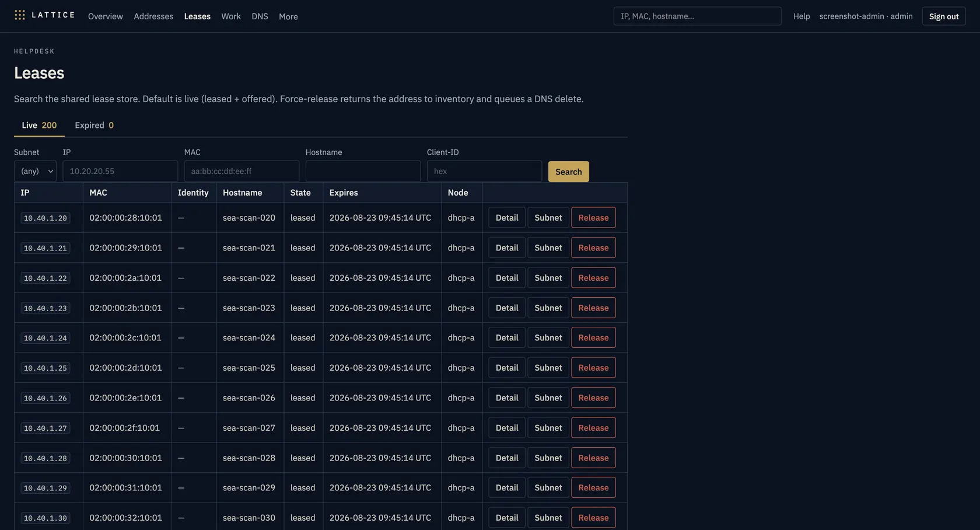The image size is (980, 530).
Task: Click hostname sea-scan-028
Action: pyautogui.click(x=249, y=458)
